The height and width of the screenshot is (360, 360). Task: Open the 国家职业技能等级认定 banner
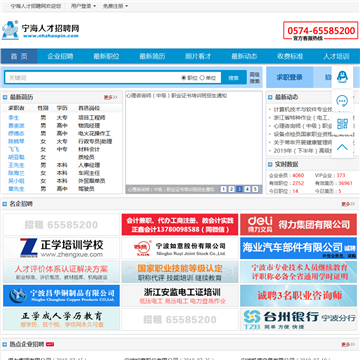pos(180,272)
